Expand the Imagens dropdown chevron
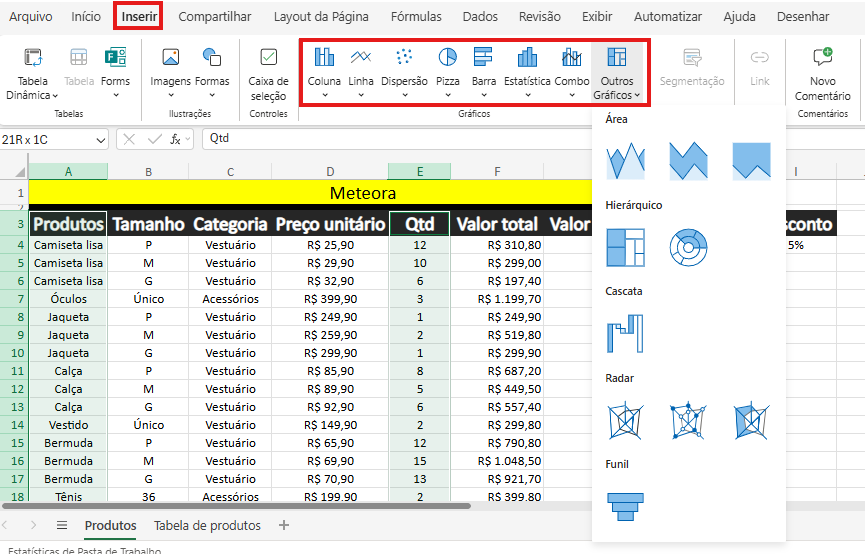865x554 pixels. 171,95
